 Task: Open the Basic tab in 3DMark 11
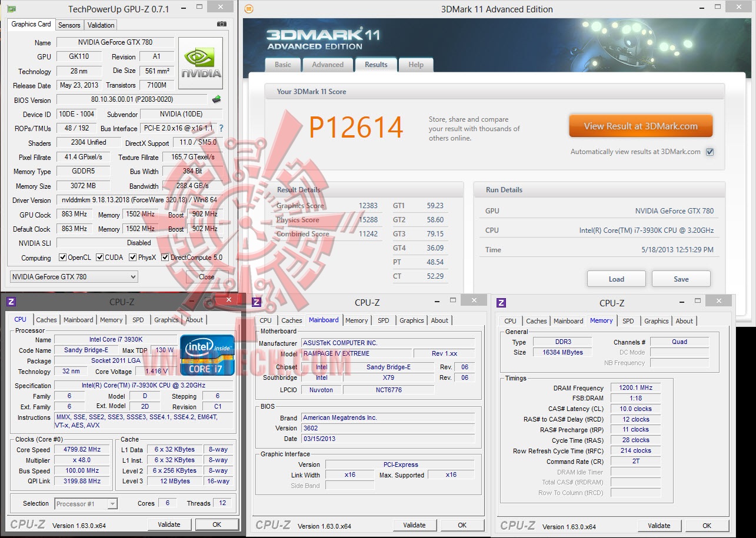pos(283,65)
